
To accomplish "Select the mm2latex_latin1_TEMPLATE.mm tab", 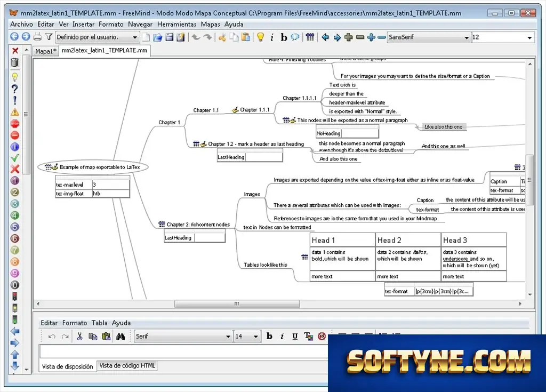I will click(x=105, y=51).
